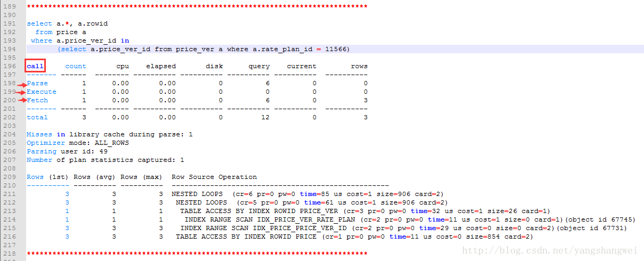Viewport: 644px width, 261px height.
Task: Click line number 216 in gutter
Action: pos(10,236)
